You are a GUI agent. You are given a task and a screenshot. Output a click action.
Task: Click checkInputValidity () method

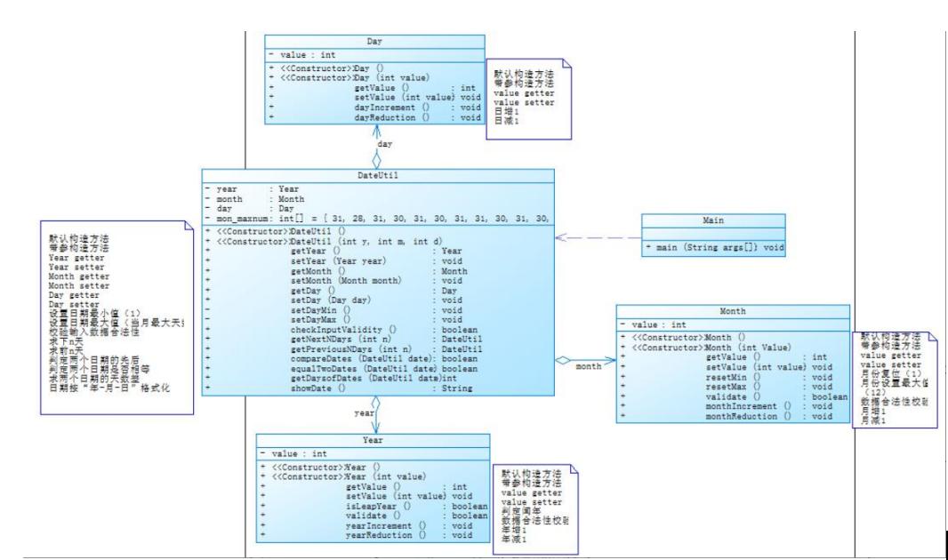click(341, 330)
